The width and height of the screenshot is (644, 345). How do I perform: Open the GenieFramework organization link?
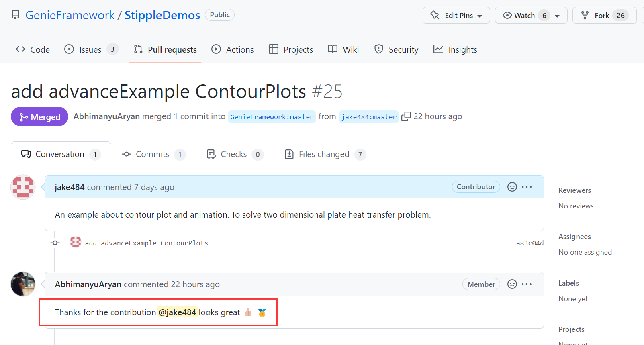[x=70, y=15]
